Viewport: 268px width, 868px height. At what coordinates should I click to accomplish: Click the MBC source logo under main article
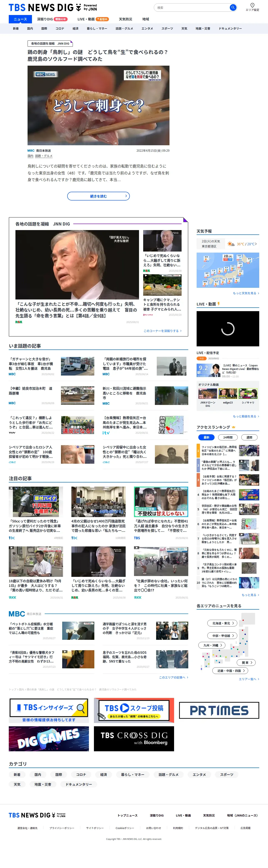coord(31,151)
